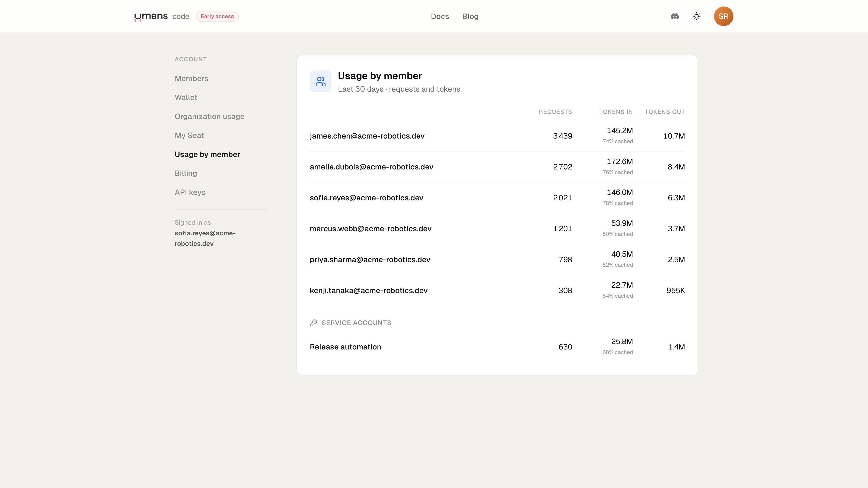Click the 145.2M tokens in value
Image resolution: width=868 pixels, height=488 pixels.
[x=619, y=130]
